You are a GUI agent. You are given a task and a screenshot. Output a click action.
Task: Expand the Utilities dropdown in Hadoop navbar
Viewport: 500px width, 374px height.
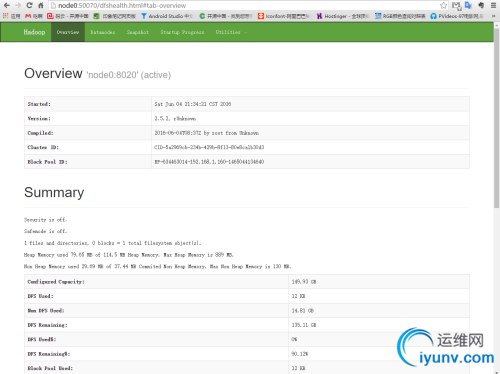pyautogui.click(x=231, y=32)
